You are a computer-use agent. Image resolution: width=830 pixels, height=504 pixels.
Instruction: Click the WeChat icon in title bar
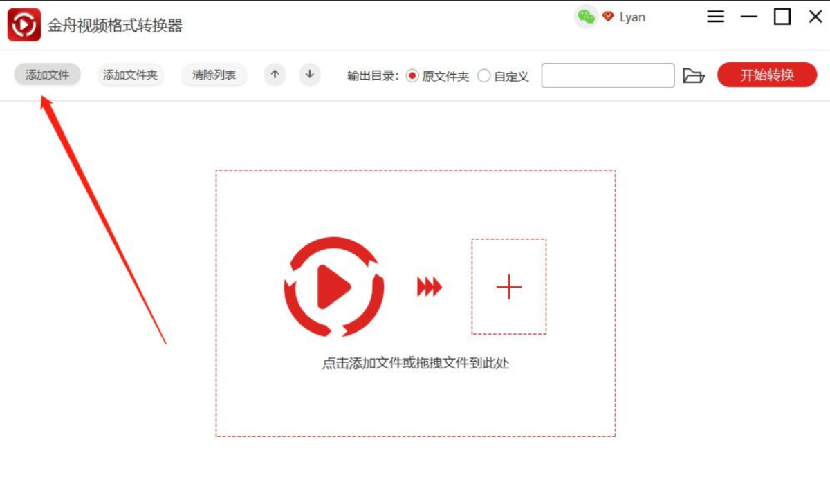(586, 16)
